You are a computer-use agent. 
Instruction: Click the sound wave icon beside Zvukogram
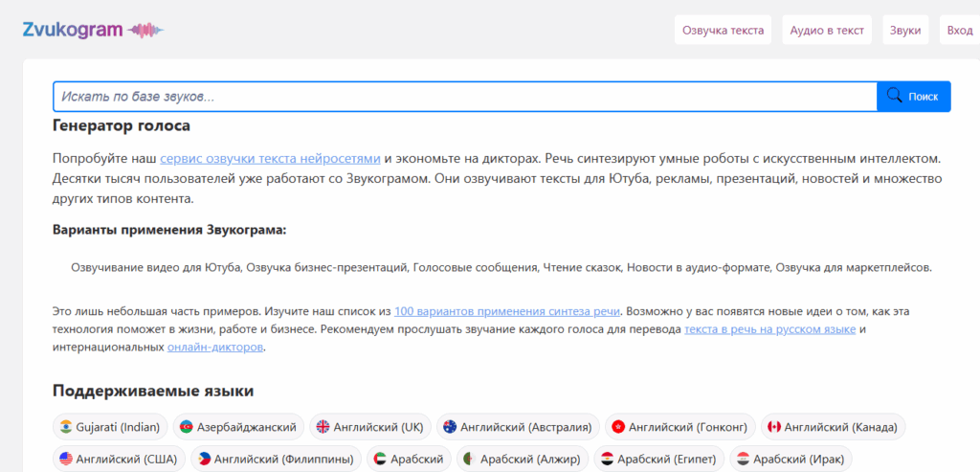(145, 30)
